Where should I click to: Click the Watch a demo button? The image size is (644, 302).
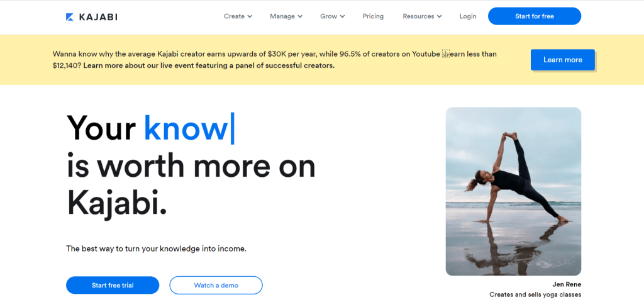pyautogui.click(x=216, y=285)
